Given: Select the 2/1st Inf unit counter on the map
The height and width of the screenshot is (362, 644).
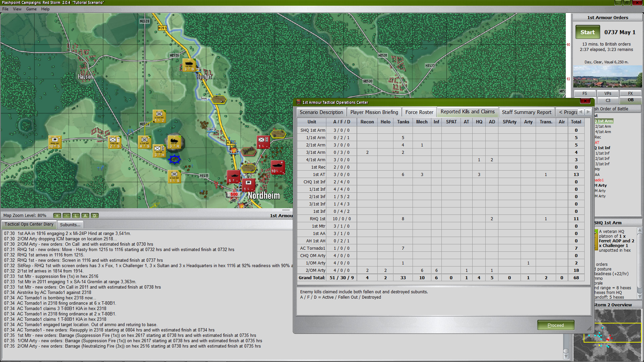Looking at the screenshot, I should pos(159,116).
